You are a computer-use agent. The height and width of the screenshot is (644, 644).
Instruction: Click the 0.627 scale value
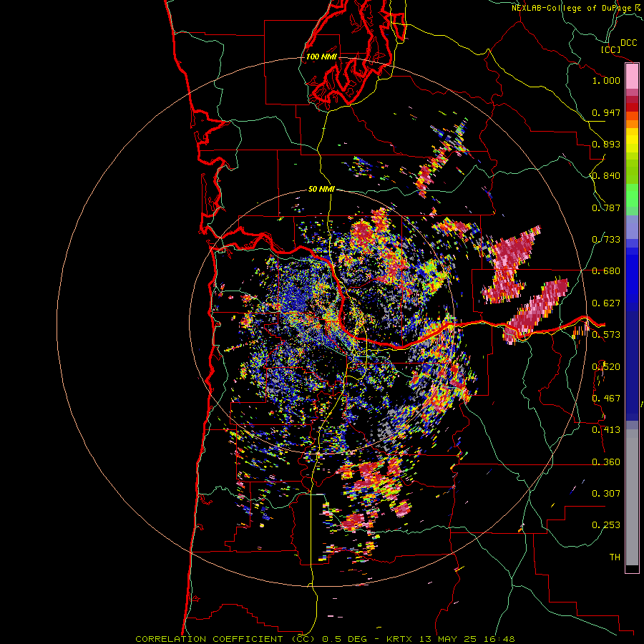click(x=606, y=303)
